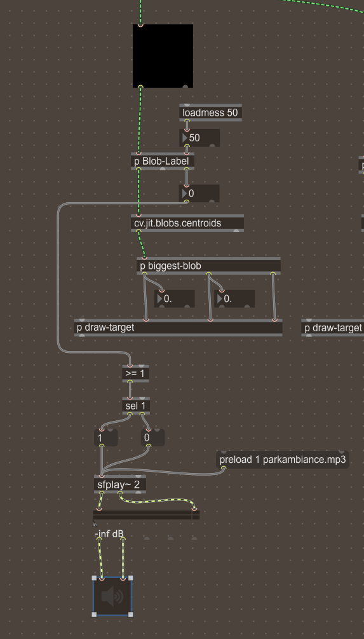Select the number box showing 50
The height and width of the screenshot is (639, 364).
click(x=199, y=138)
